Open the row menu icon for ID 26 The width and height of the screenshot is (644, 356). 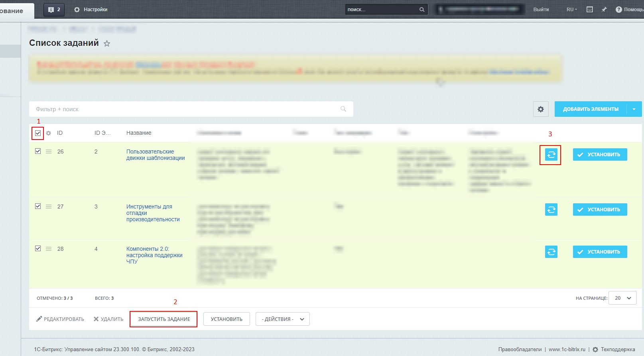tap(49, 151)
